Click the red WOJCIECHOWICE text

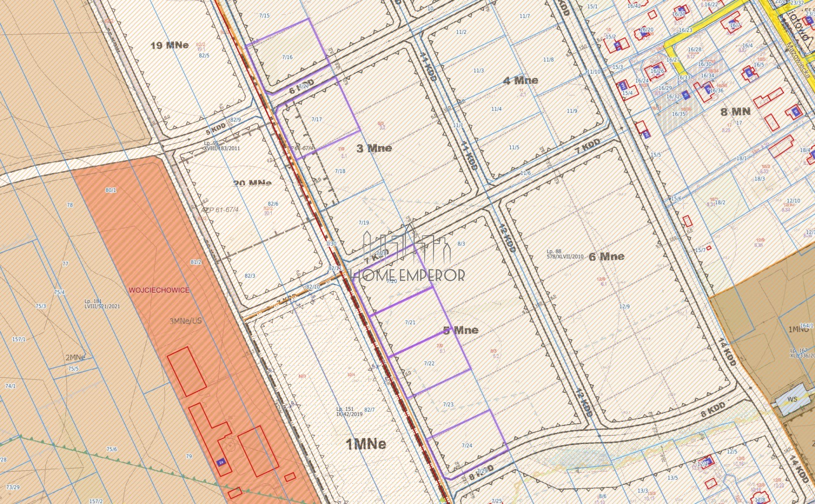[x=159, y=290]
